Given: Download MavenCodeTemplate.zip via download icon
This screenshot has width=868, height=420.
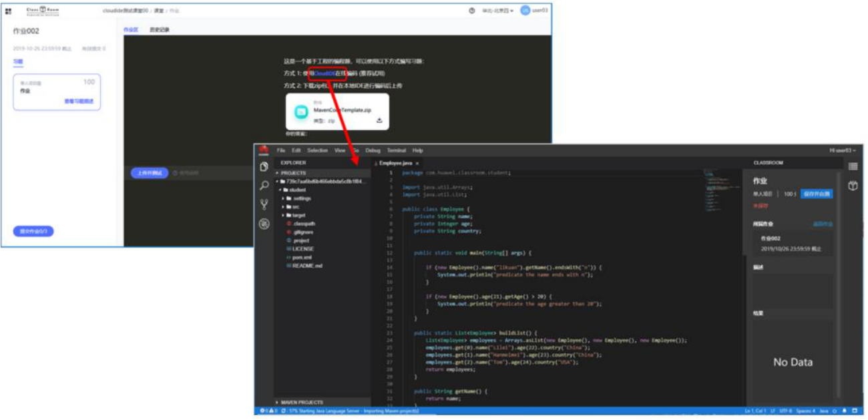Looking at the screenshot, I should (379, 121).
